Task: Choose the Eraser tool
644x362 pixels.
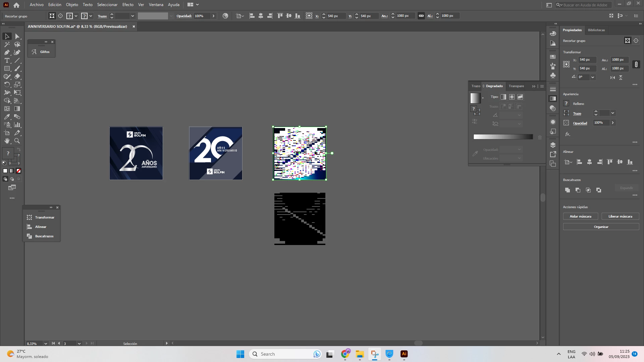Action: pyautogui.click(x=17, y=77)
